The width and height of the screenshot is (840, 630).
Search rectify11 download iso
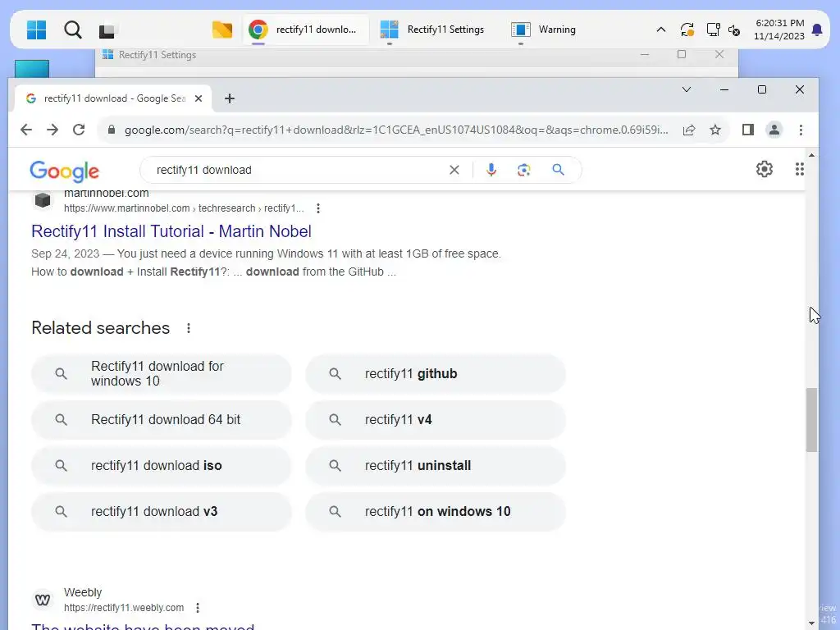click(x=162, y=466)
